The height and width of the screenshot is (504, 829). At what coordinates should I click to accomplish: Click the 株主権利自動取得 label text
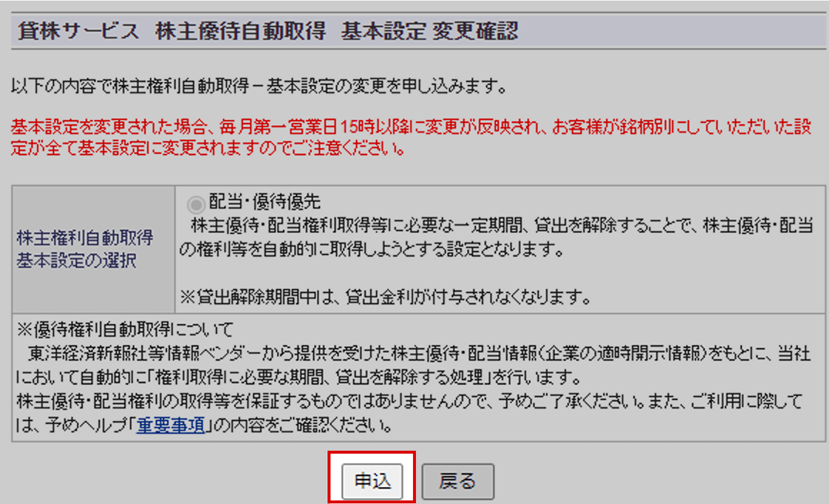pos(85,238)
